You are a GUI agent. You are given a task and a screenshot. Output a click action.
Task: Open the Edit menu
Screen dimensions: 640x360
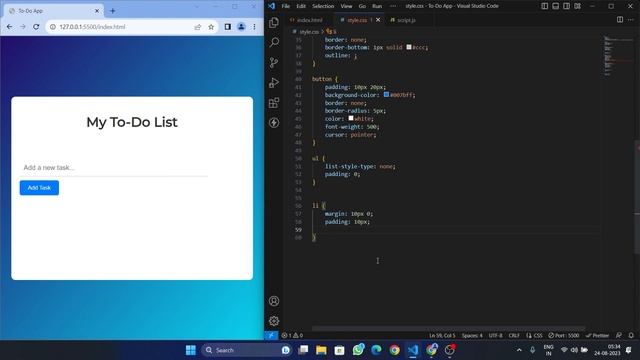pos(301,6)
